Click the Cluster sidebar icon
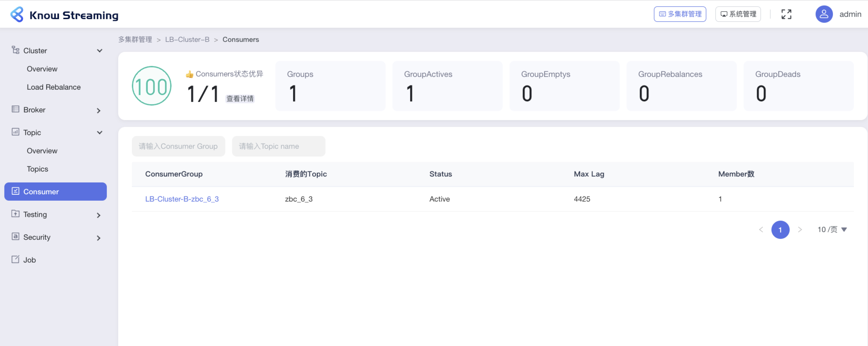 click(15, 50)
